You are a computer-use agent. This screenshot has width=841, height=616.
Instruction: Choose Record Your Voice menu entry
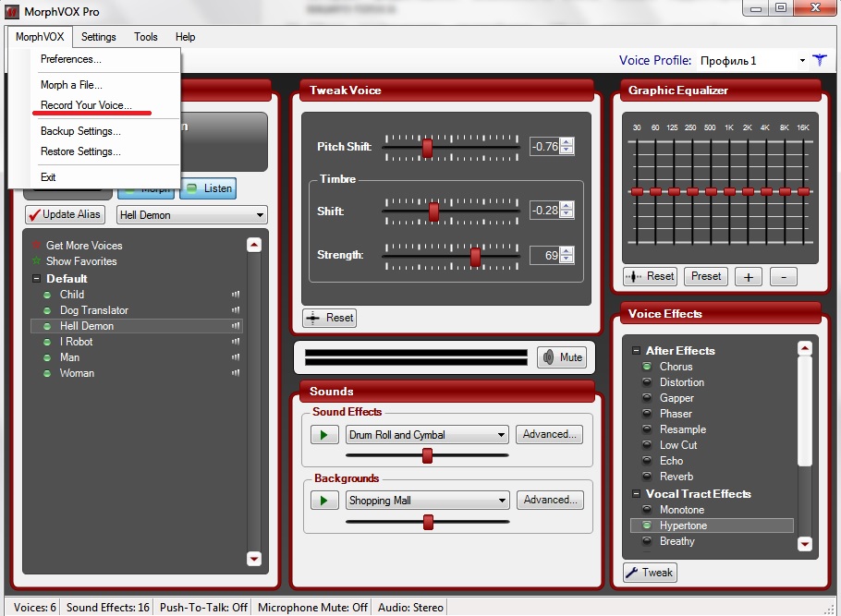[86, 105]
